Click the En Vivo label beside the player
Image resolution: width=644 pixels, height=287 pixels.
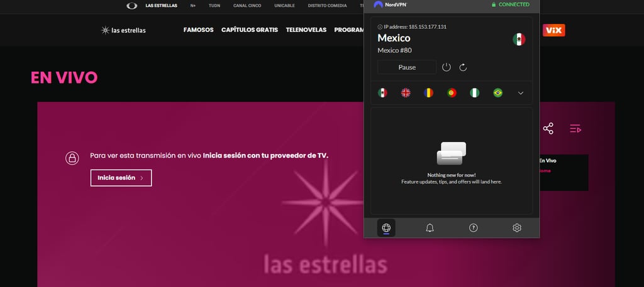(x=548, y=161)
